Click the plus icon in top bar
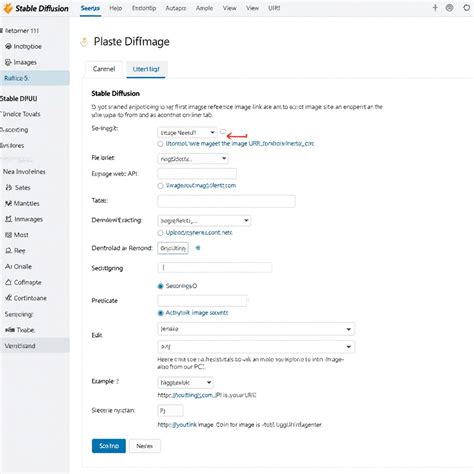This screenshot has width=474, height=474. tap(435, 8)
